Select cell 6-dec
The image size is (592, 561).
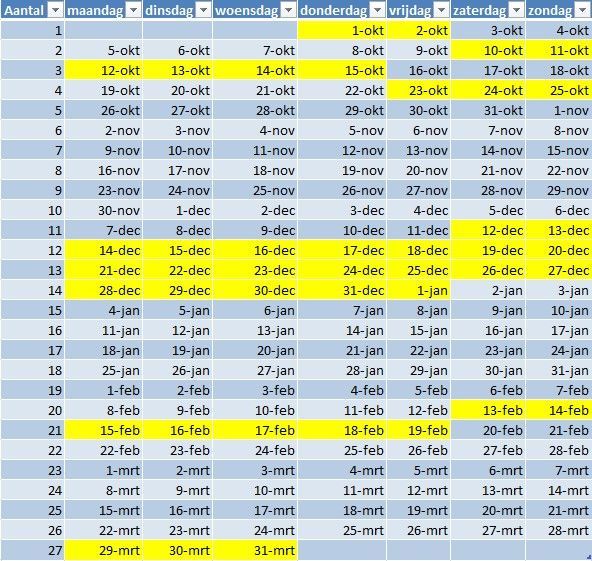pyautogui.click(x=559, y=210)
